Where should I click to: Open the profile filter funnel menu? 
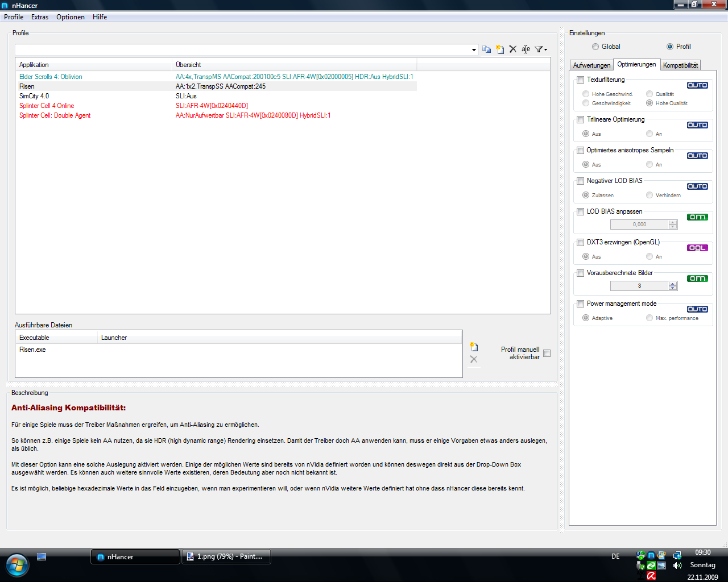[539, 49]
